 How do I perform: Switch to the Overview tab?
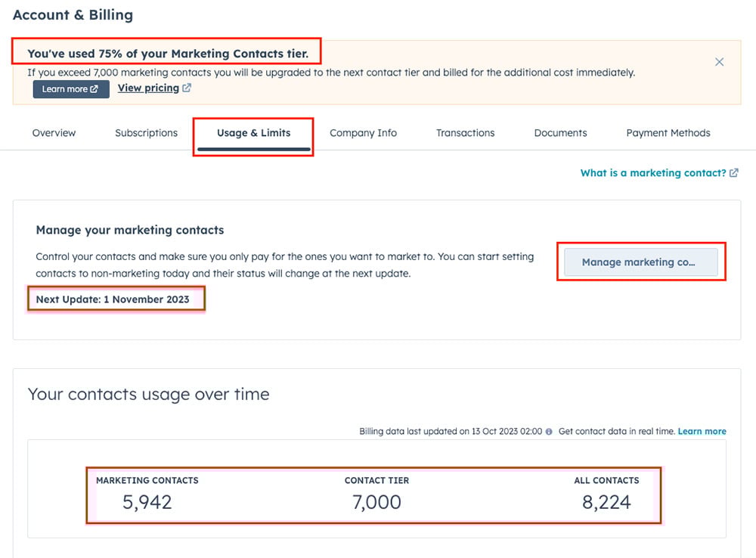point(53,132)
